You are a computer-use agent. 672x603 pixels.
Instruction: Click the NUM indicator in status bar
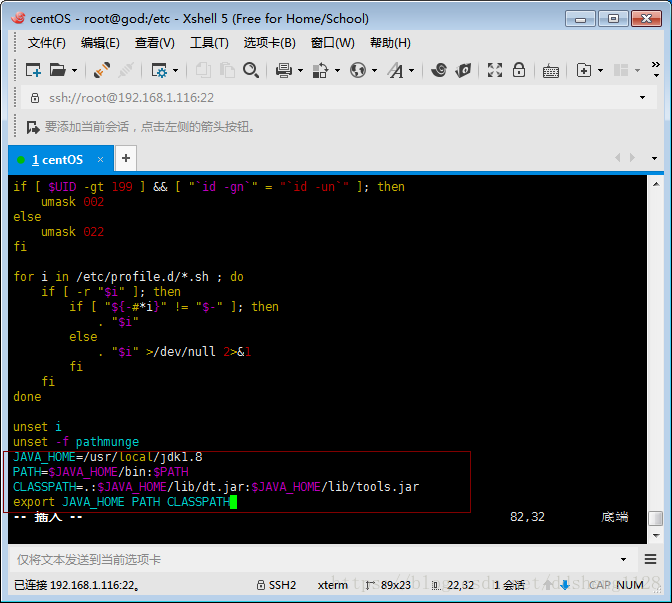[x=630, y=585]
